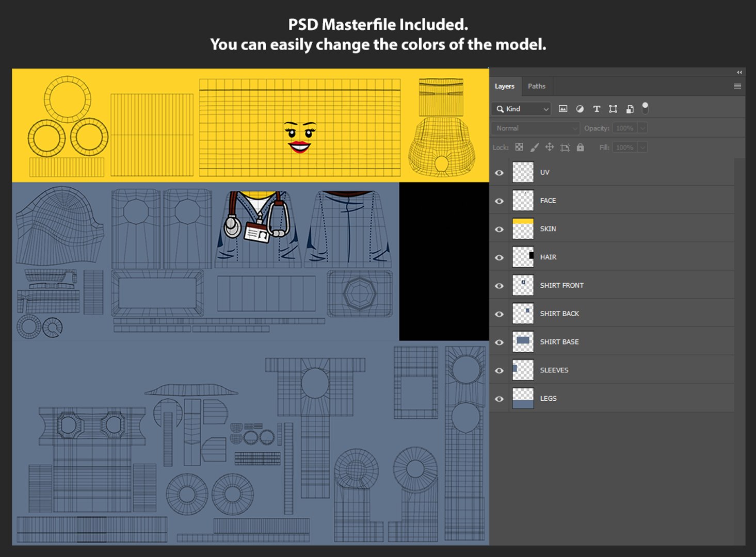This screenshot has height=557, width=756.
Task: Hide the HAIR layer
Action: (499, 257)
